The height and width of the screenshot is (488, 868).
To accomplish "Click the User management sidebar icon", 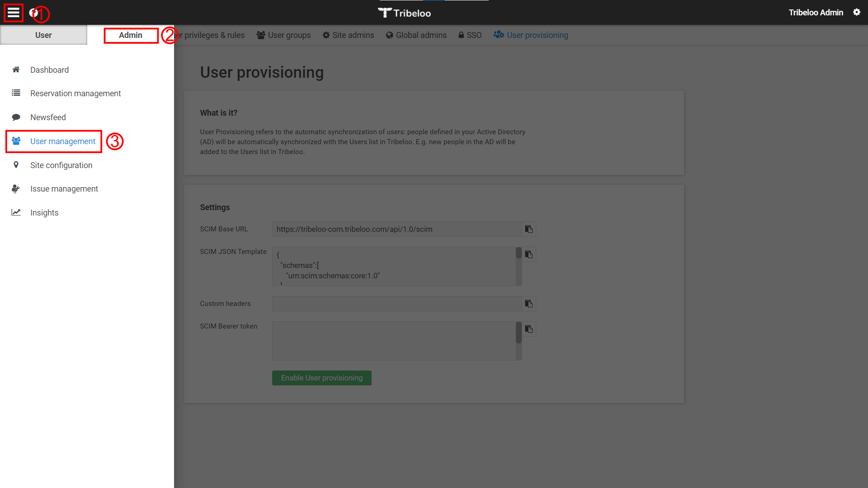I will 15,141.
